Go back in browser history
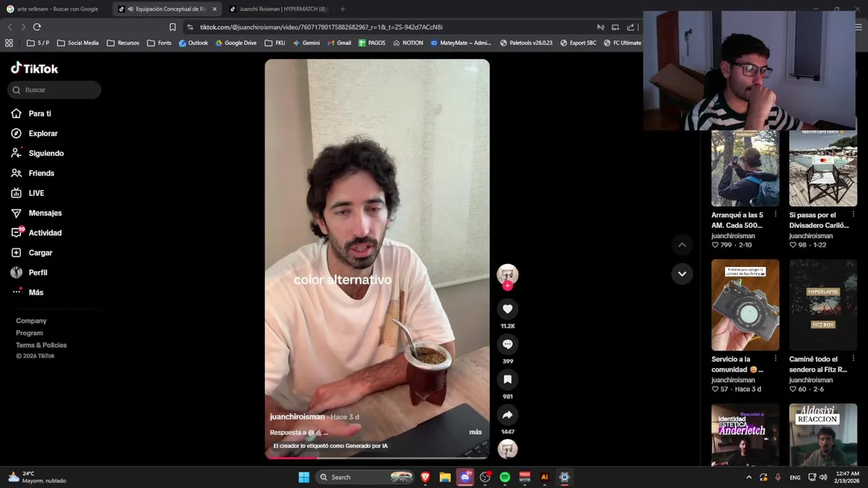Viewport: 868px width, 488px height. pos(9,27)
